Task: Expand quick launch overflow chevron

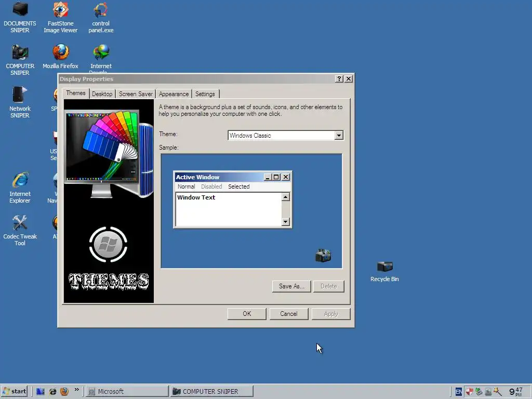Action: [77, 390]
